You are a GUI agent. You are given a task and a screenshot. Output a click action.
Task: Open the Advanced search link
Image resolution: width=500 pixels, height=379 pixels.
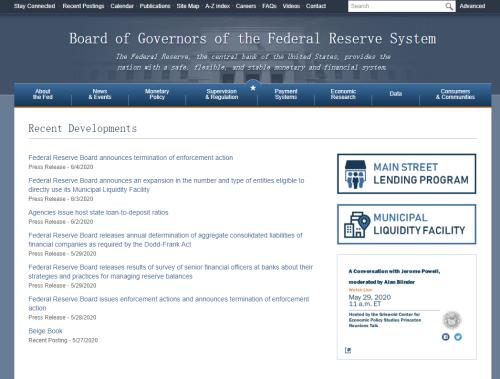point(472,6)
